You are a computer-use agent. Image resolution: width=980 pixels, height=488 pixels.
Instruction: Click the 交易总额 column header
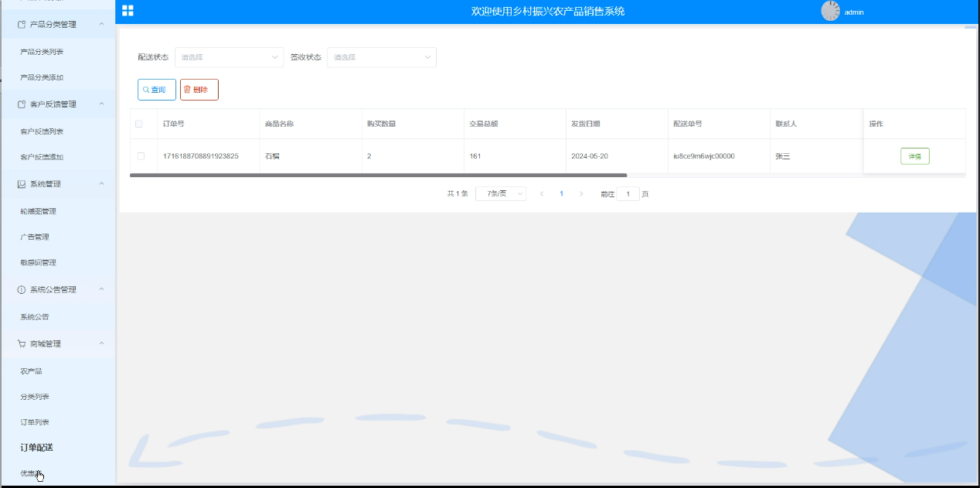484,124
